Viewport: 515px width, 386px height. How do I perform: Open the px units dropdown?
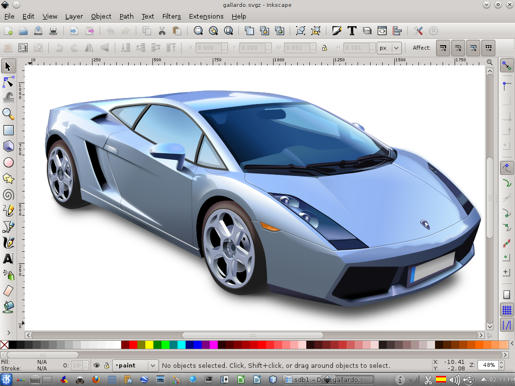(x=389, y=48)
